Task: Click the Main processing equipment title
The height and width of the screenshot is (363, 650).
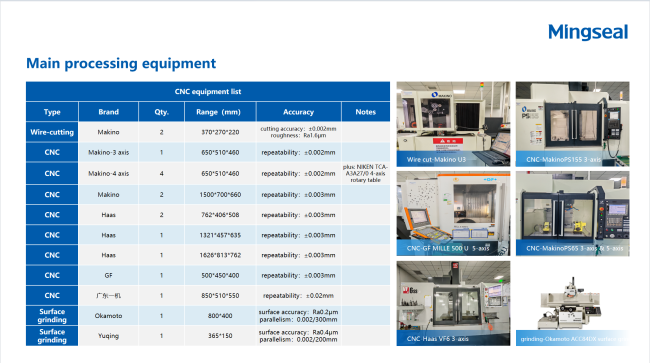Action: pyautogui.click(x=121, y=63)
